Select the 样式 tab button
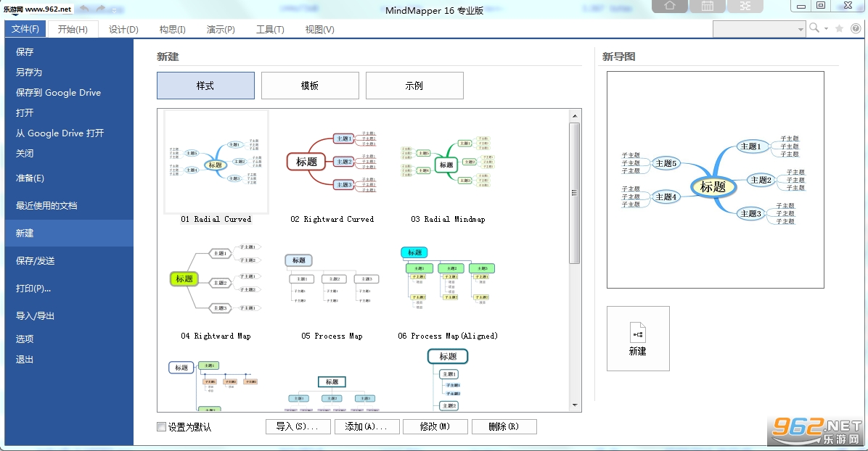This screenshot has width=868, height=451. click(205, 86)
